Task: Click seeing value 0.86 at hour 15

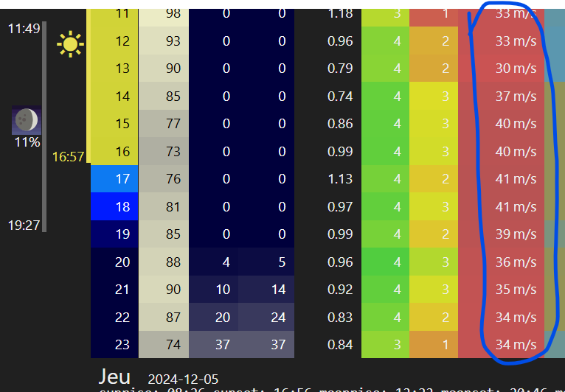Action: [340, 124]
